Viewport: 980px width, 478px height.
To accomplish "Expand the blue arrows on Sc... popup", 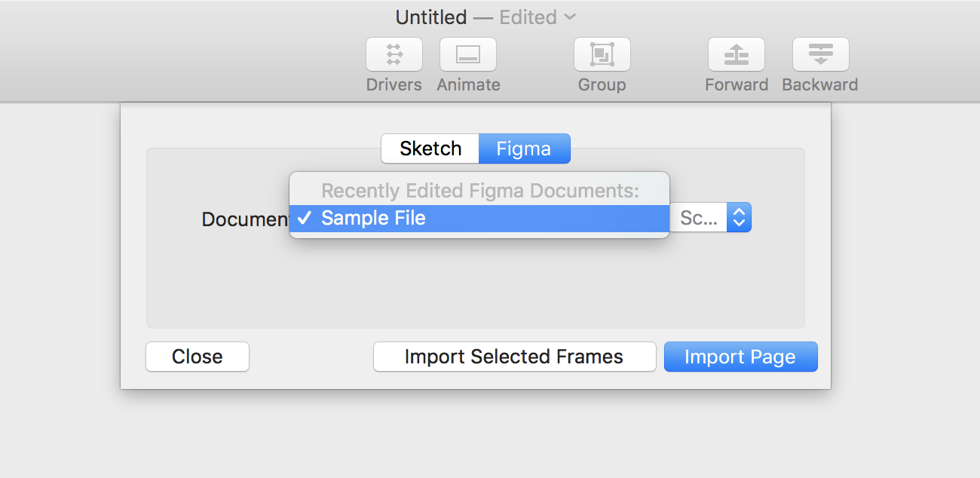I will click(x=739, y=218).
